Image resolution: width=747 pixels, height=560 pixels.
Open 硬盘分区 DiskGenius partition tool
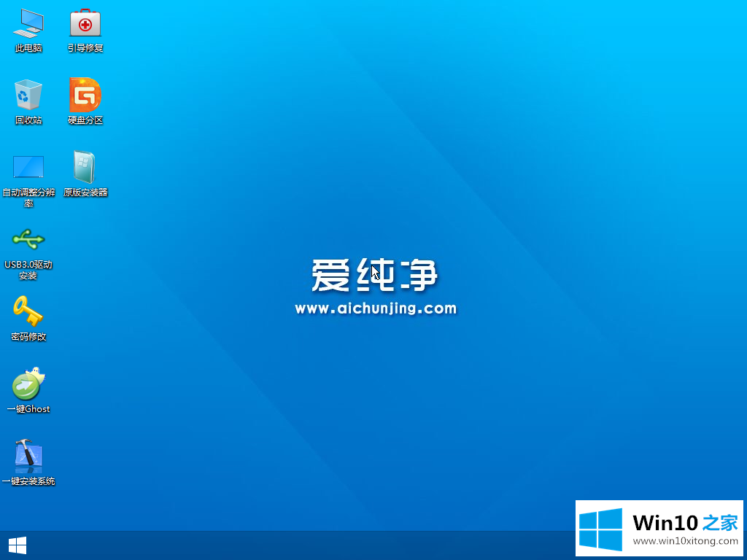click(x=85, y=95)
